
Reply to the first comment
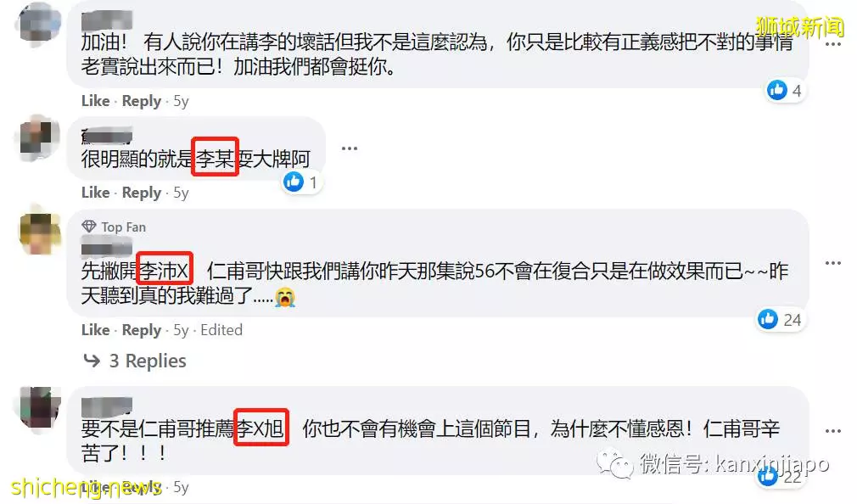142,101
